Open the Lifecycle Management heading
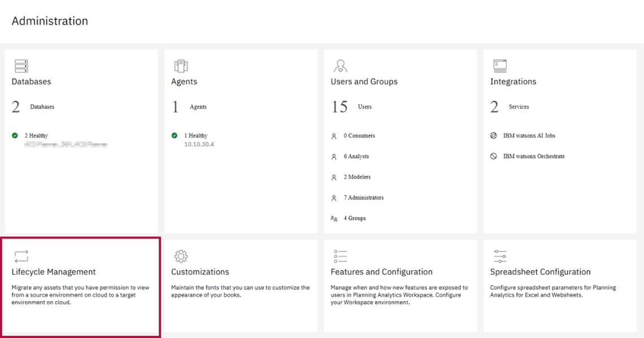Viewport: 644px width, 338px height. click(x=54, y=272)
